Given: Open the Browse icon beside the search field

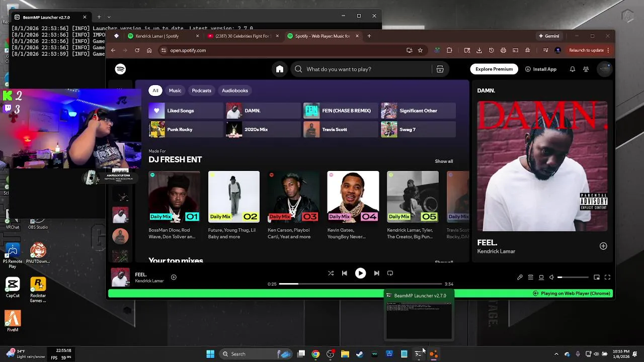Looking at the screenshot, I should (440, 69).
